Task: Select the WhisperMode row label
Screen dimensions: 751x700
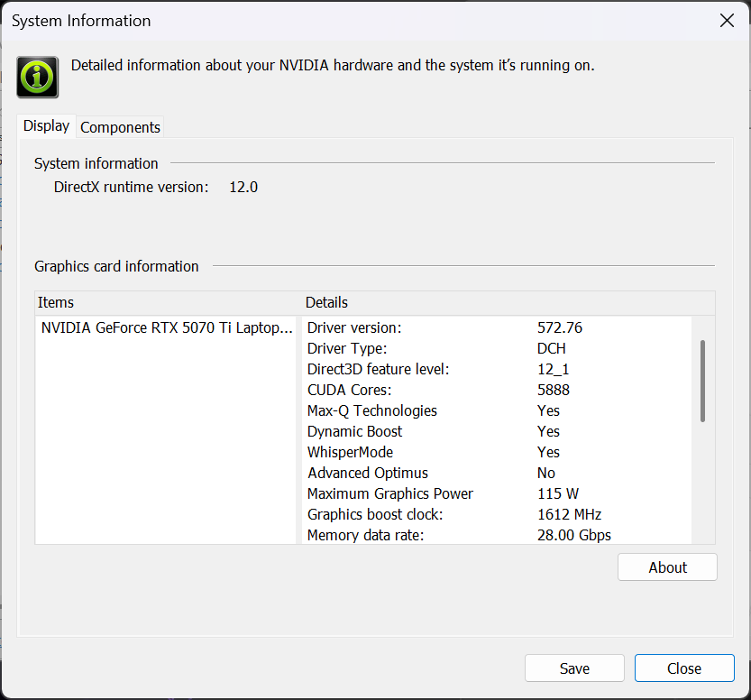Action: (350, 452)
